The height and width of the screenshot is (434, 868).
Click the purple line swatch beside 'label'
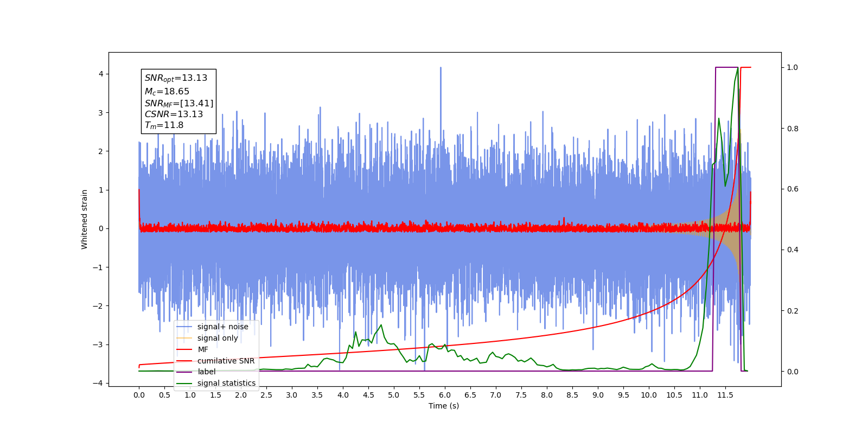(x=184, y=372)
